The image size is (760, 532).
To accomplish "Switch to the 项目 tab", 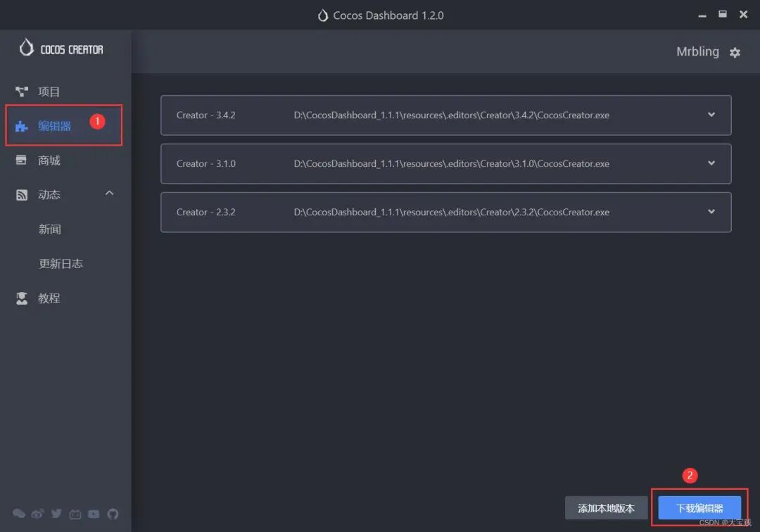I will point(49,91).
